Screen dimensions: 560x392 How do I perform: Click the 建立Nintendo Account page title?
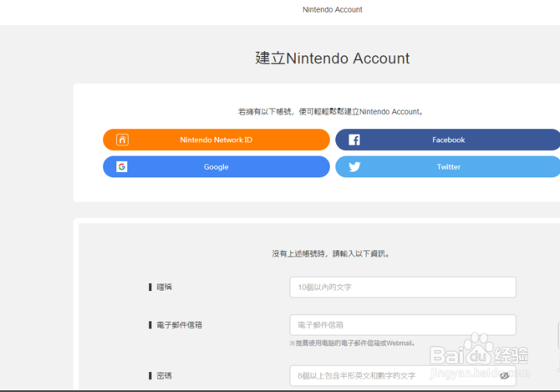332,59
